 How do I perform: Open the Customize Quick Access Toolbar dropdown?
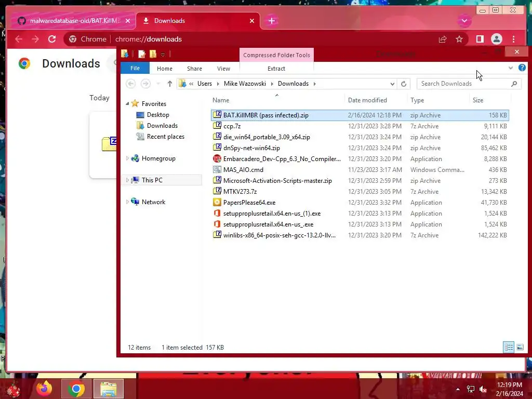[x=163, y=54]
